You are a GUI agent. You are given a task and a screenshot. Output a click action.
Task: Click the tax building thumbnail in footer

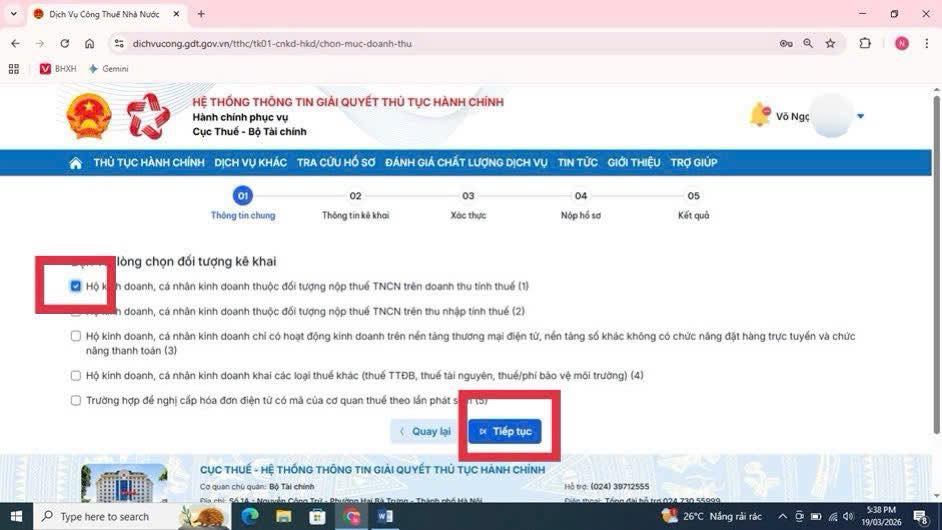tap(124, 483)
